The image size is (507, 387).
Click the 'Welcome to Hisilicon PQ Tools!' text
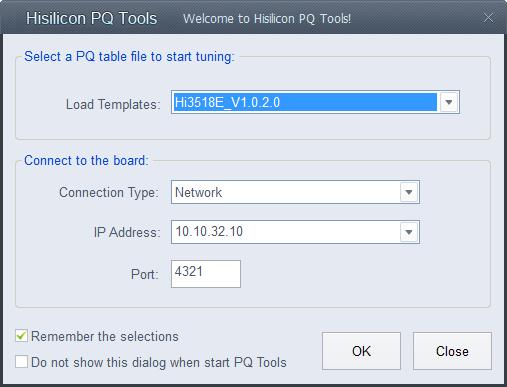click(x=267, y=19)
